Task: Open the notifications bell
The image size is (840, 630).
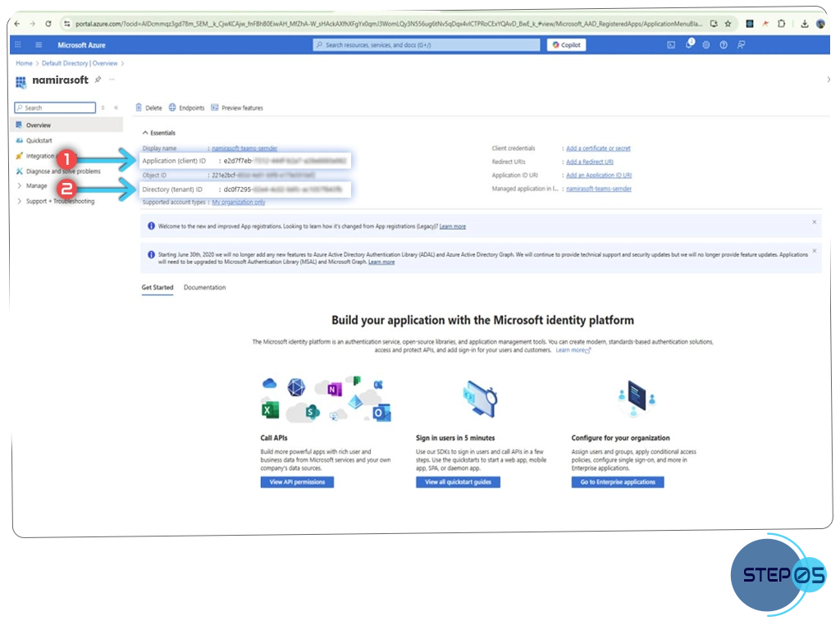Action: pyautogui.click(x=689, y=45)
